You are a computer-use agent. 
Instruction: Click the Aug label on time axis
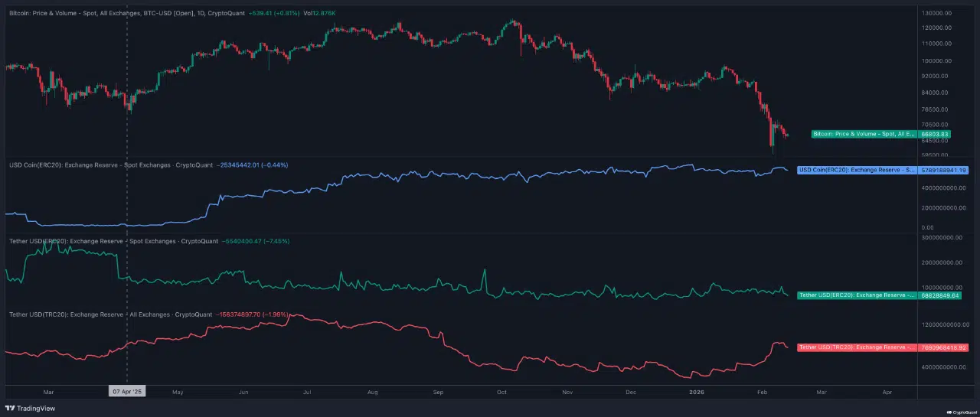(x=373, y=391)
